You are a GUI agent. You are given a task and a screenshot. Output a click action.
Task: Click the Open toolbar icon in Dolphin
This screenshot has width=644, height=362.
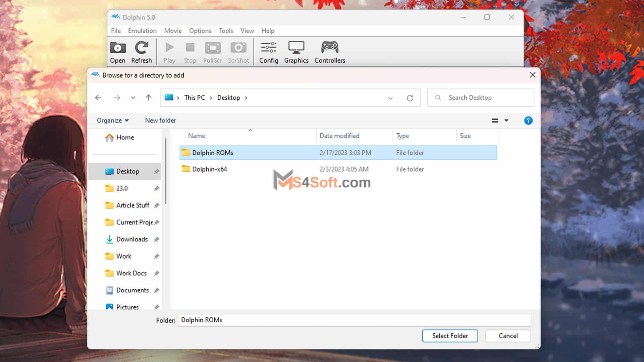click(x=118, y=52)
